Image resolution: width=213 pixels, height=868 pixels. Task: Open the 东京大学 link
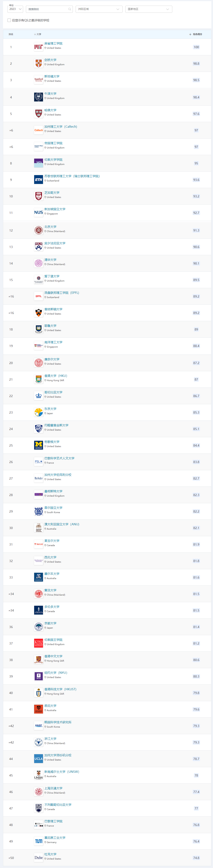tap(50, 409)
